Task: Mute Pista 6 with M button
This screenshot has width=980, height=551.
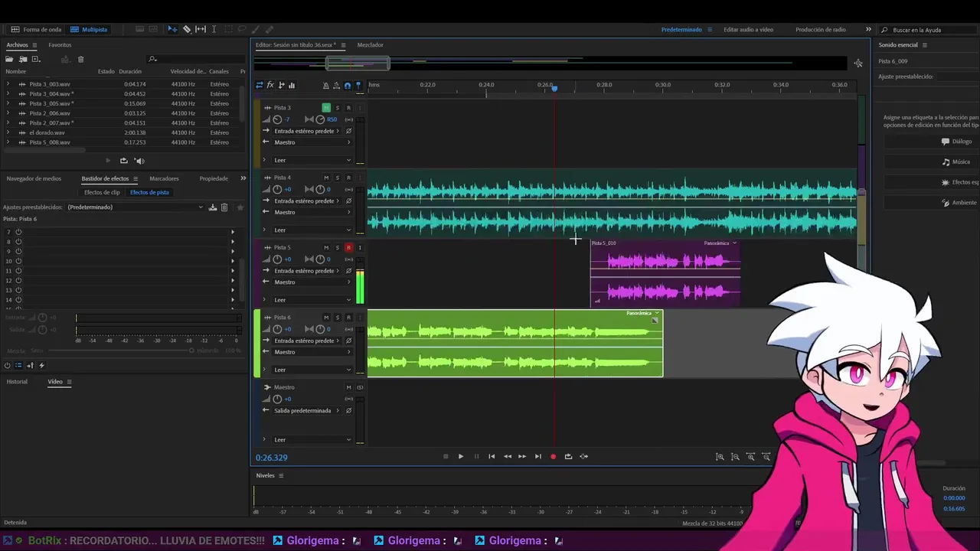Action: pos(326,318)
